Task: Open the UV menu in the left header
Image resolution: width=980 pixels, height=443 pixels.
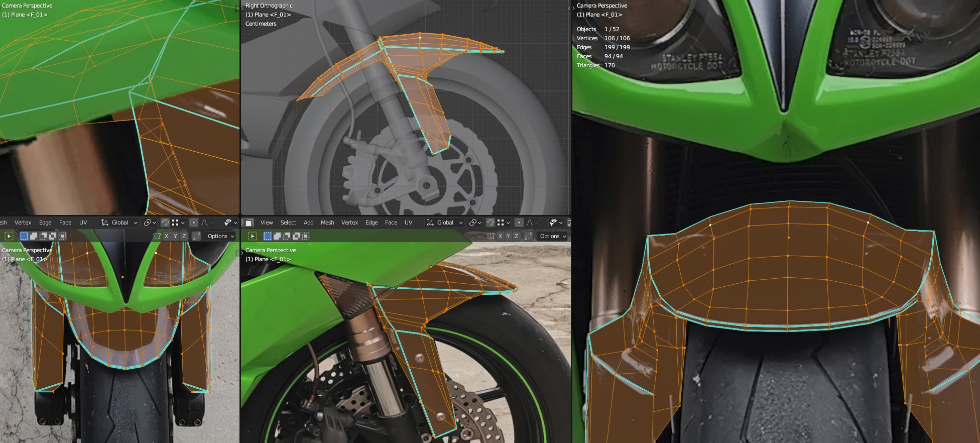Action: pyautogui.click(x=83, y=223)
